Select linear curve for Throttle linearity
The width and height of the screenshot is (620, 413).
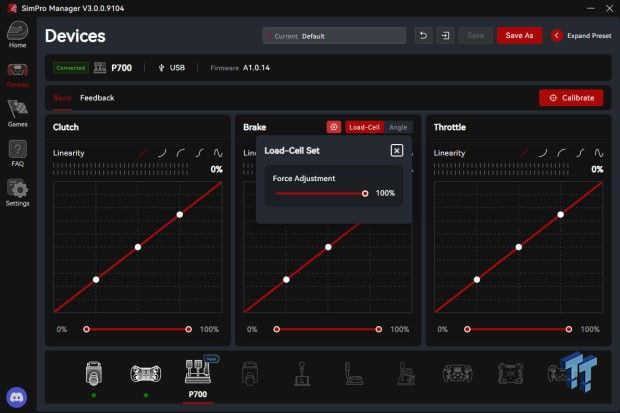524,153
